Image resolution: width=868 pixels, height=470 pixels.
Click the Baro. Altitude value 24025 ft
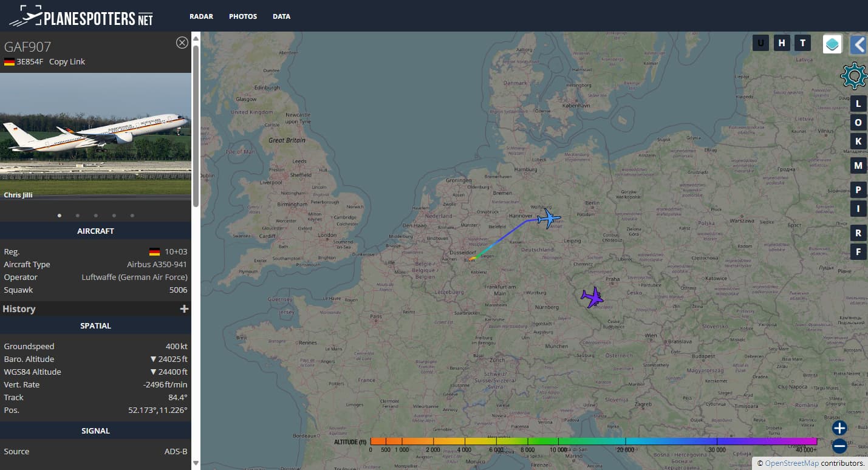[x=169, y=359]
